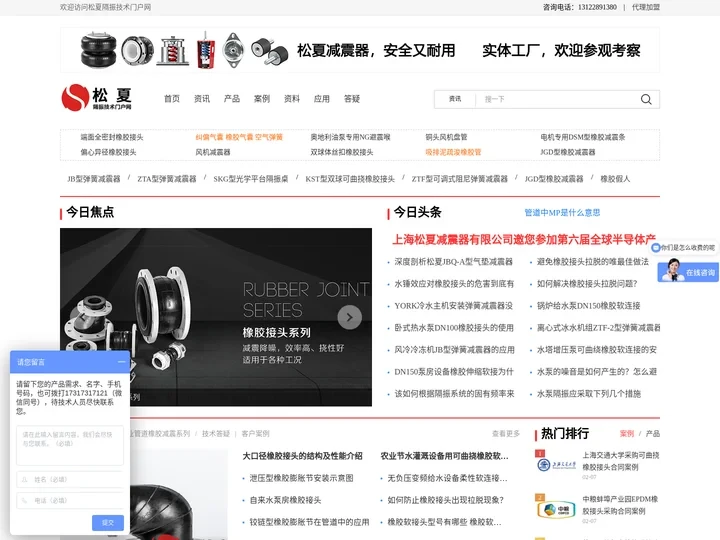Image resolution: width=720 pixels, height=540 pixels.
Task: Open 风机减震器 link
Action: point(213,152)
